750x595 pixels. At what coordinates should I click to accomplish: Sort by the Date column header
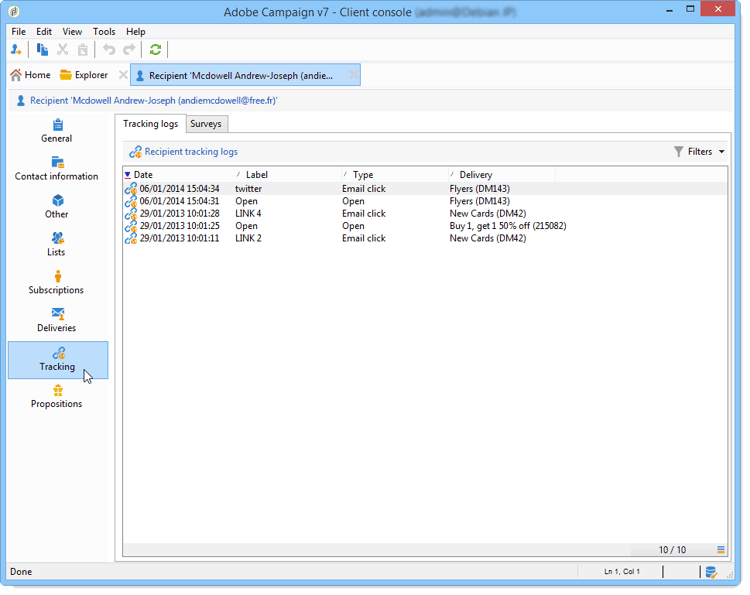(178, 175)
